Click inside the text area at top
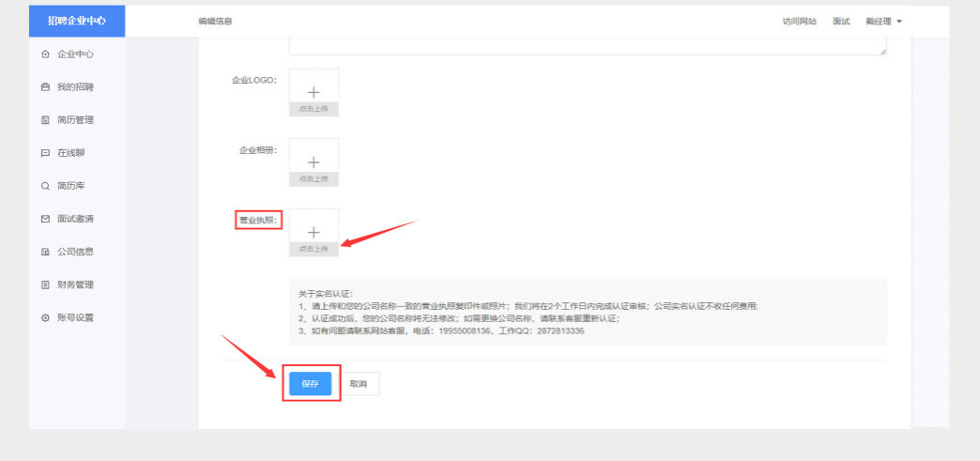Viewport: 980px width, 461px height. point(587,47)
